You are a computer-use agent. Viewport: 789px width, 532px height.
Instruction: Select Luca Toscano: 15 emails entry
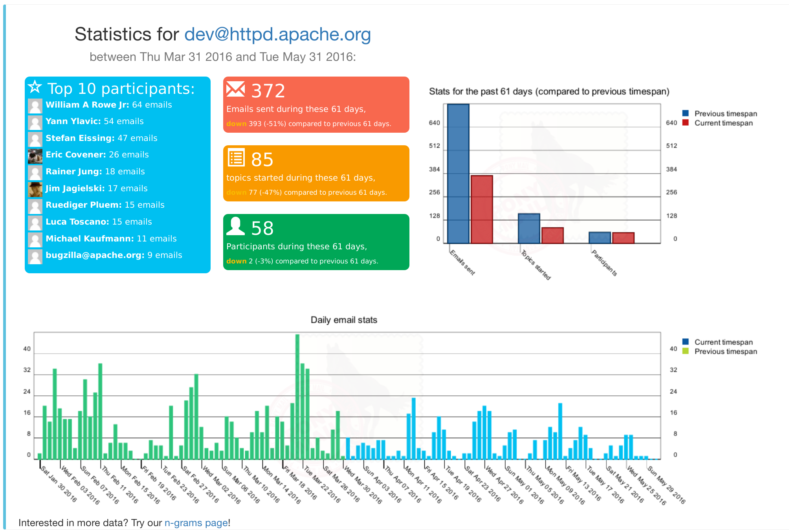[x=99, y=222]
